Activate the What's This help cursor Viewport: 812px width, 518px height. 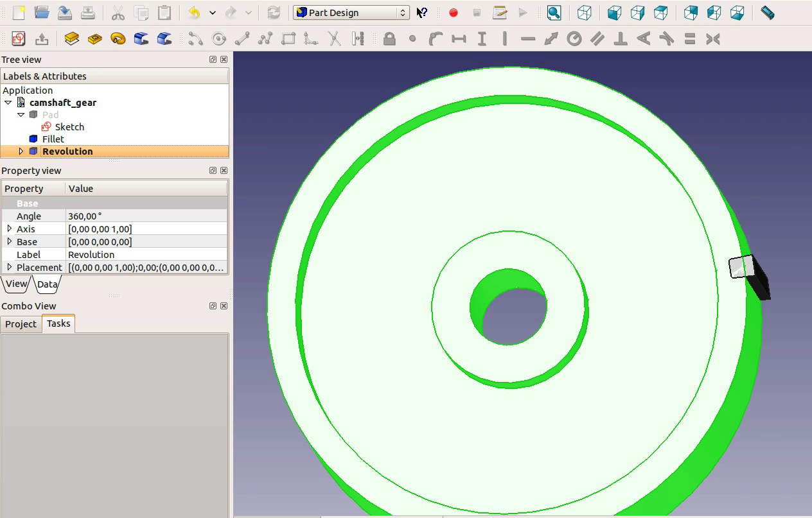422,12
